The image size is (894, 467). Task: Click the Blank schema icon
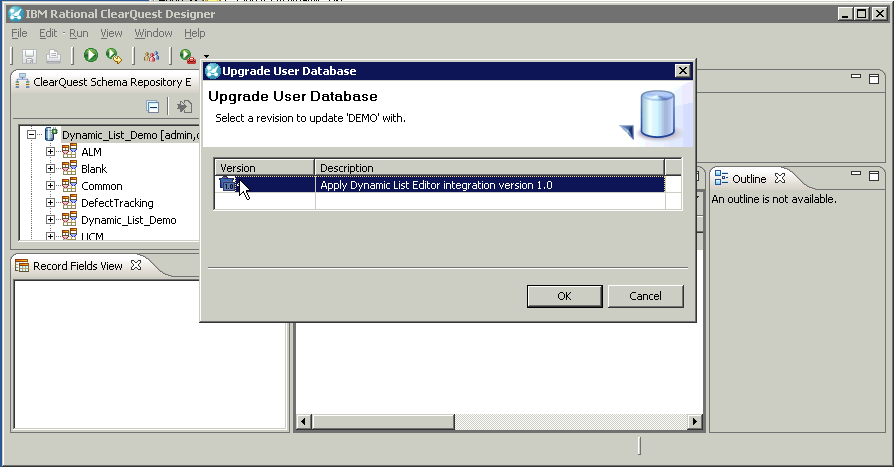(x=70, y=168)
